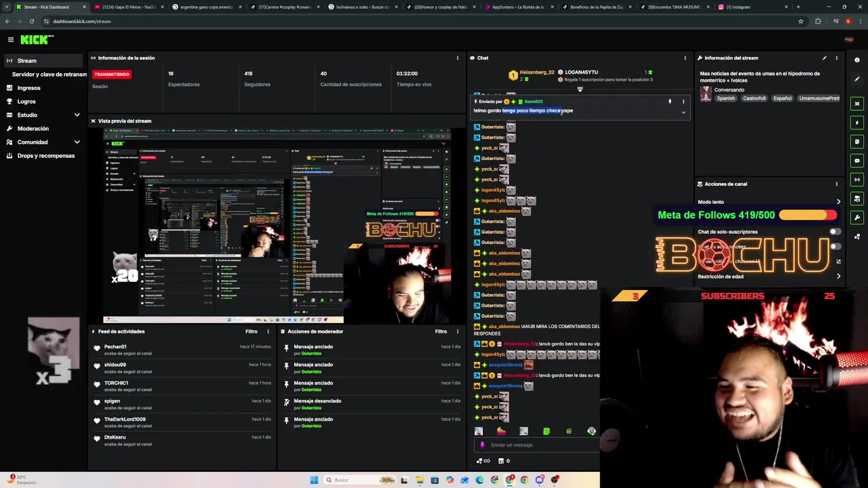
Task: Click LOGAN45YTU in gift leaderboard
Action: coord(581,73)
